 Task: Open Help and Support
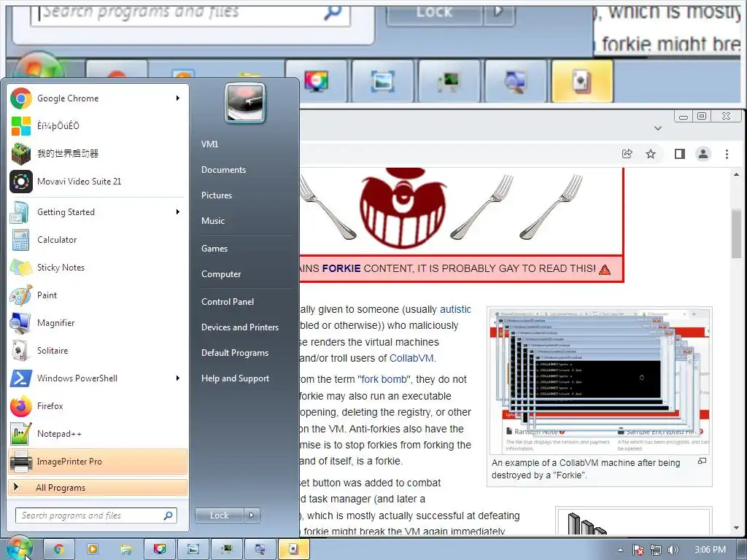[x=235, y=378]
